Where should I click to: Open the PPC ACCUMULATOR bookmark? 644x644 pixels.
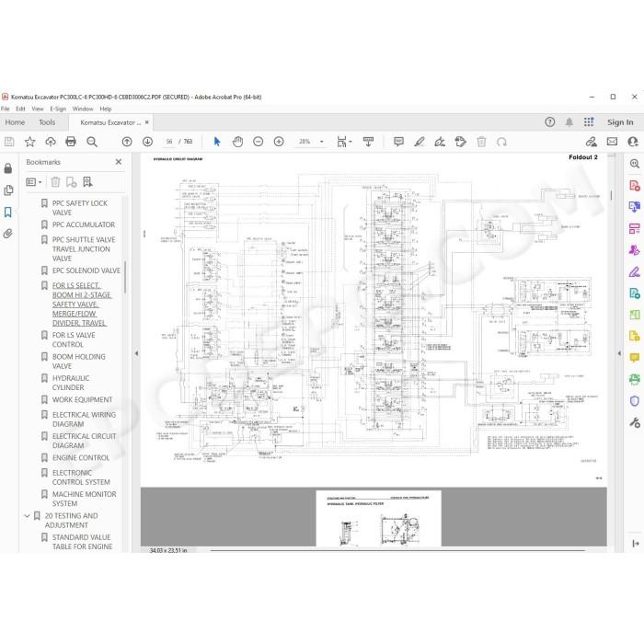(x=84, y=224)
